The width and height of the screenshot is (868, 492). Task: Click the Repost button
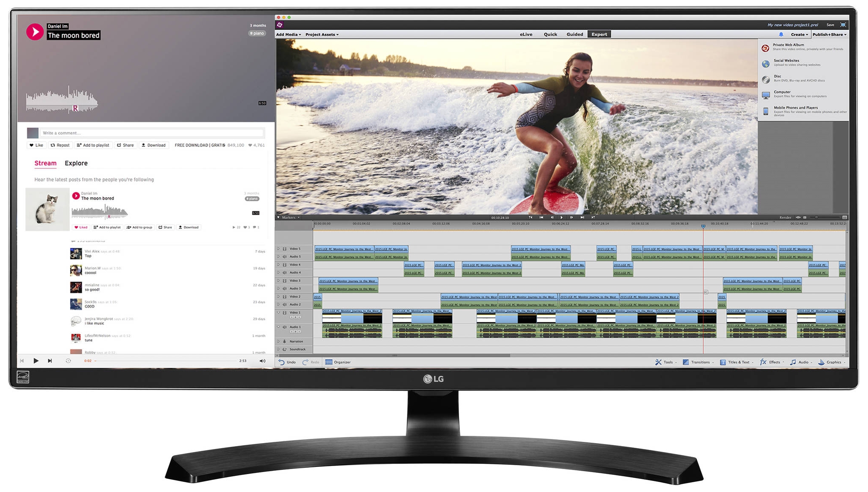coord(60,145)
